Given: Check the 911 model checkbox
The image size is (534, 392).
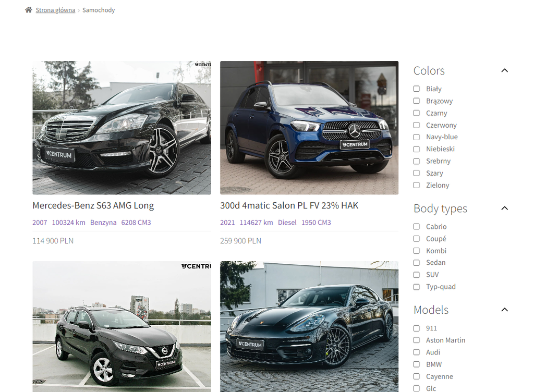Looking at the screenshot, I should point(417,328).
